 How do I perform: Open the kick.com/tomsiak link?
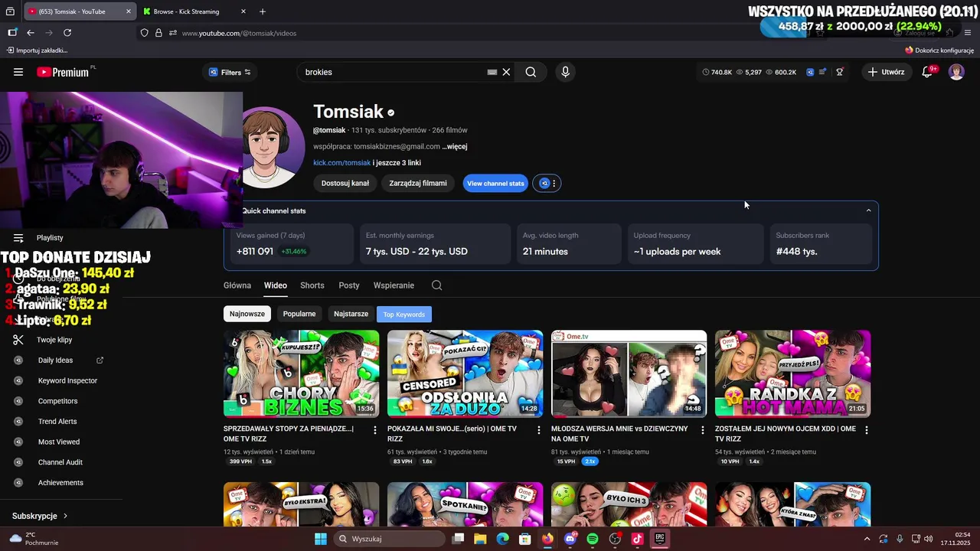[341, 162]
